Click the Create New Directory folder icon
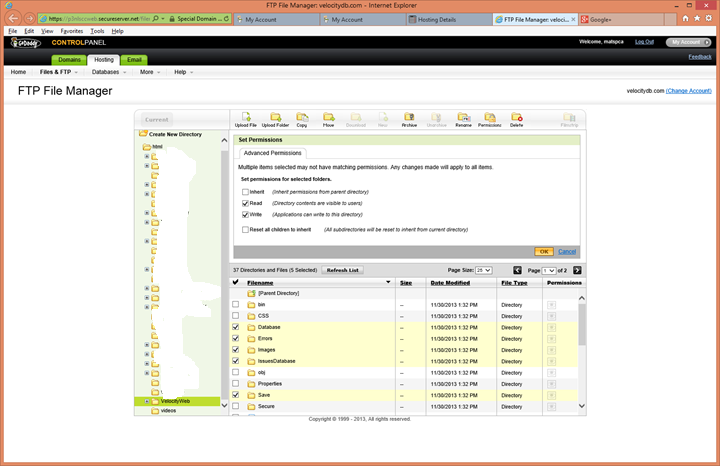The width and height of the screenshot is (720, 466). [x=143, y=134]
